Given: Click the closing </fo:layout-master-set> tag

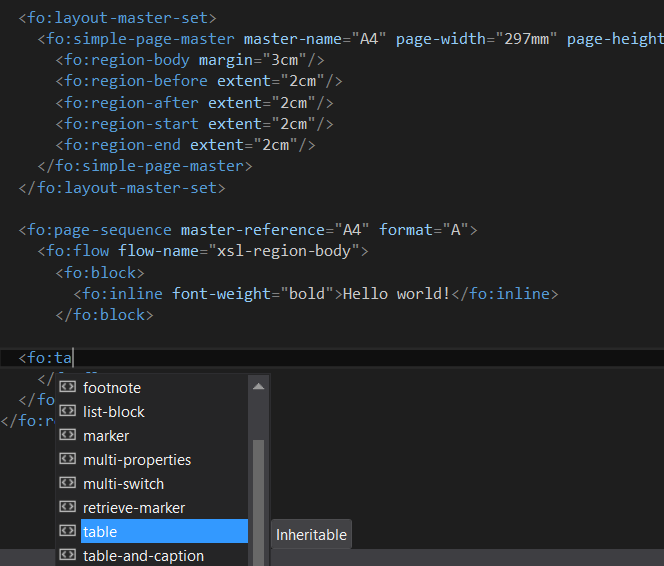Looking at the screenshot, I should [x=122, y=188].
